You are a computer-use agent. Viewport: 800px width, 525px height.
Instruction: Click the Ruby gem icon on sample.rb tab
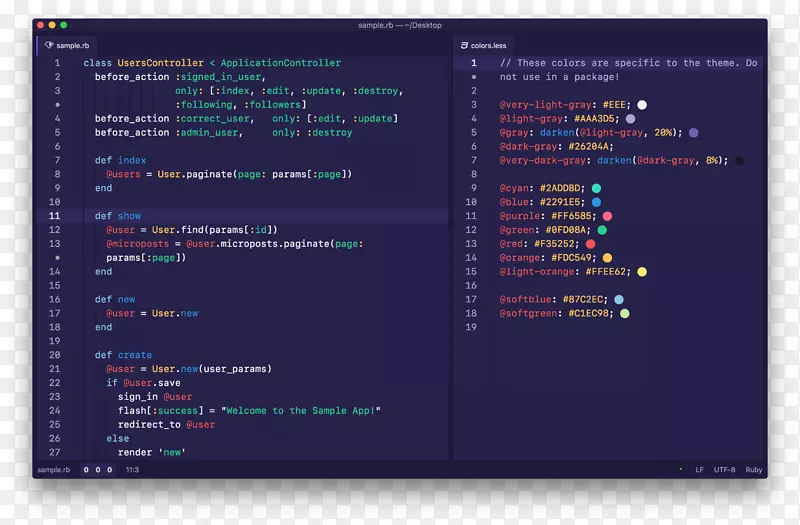point(48,46)
